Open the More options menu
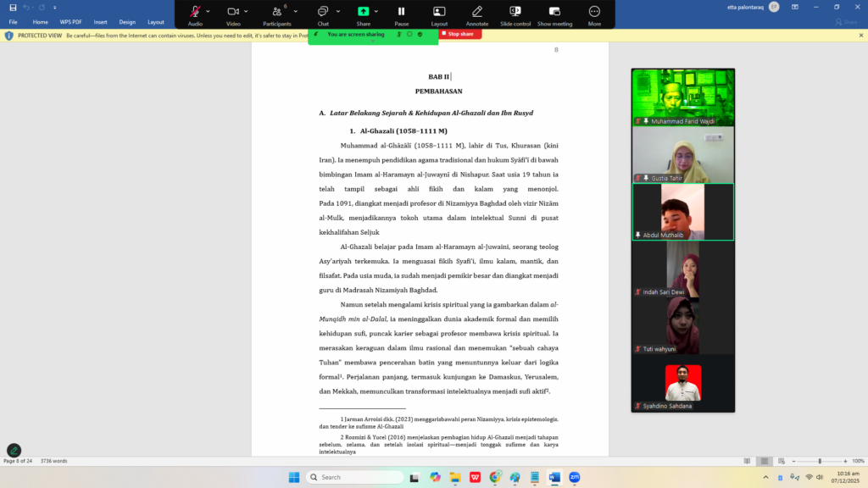This screenshot has height=488, width=868. (x=594, y=15)
